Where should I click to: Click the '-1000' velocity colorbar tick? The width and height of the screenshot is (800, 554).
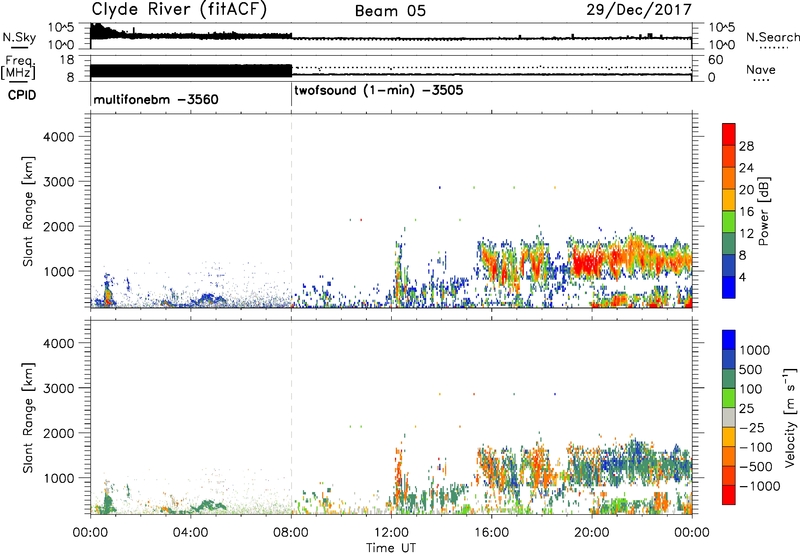760,486
